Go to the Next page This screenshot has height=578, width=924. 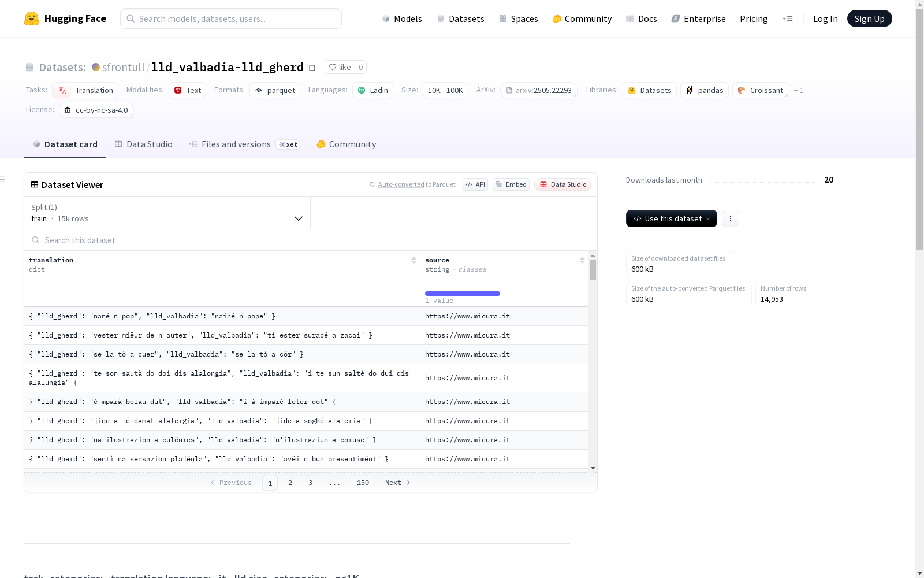click(398, 483)
